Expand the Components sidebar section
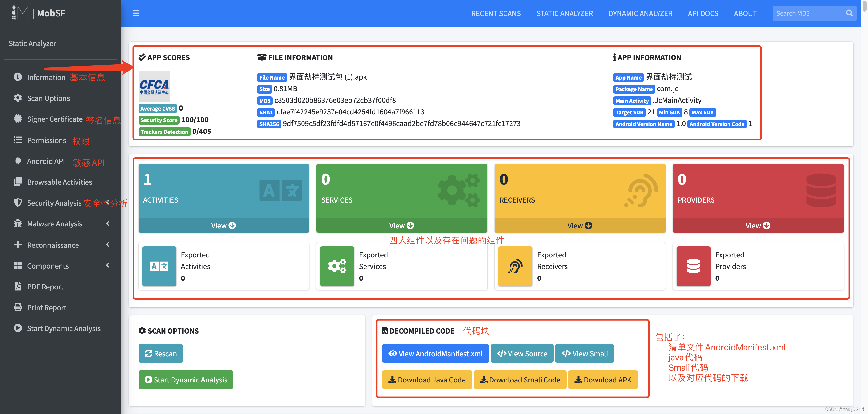The width and height of the screenshot is (868, 414). (x=48, y=266)
